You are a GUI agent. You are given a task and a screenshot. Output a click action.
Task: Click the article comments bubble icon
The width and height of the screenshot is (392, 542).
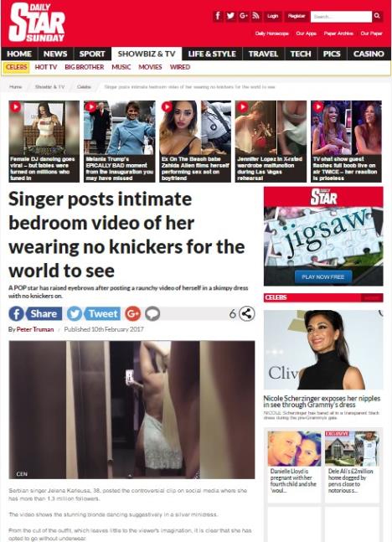[x=152, y=314]
